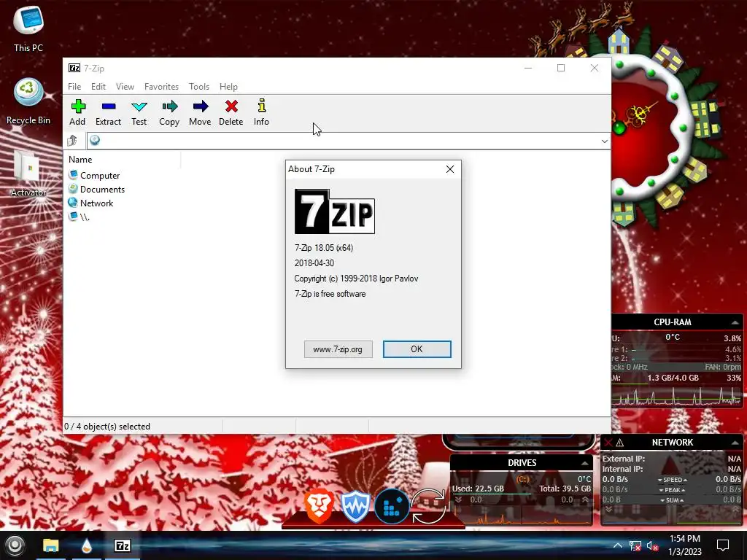Open Recycle Bin desktop icon
The image size is (747, 560).
tap(28, 101)
